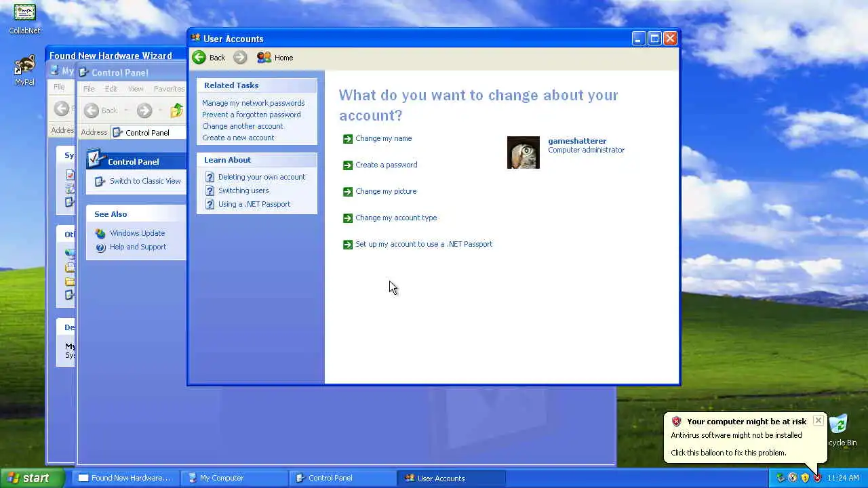
Task: Click the green arrow beside Create a password
Action: pyautogui.click(x=348, y=165)
